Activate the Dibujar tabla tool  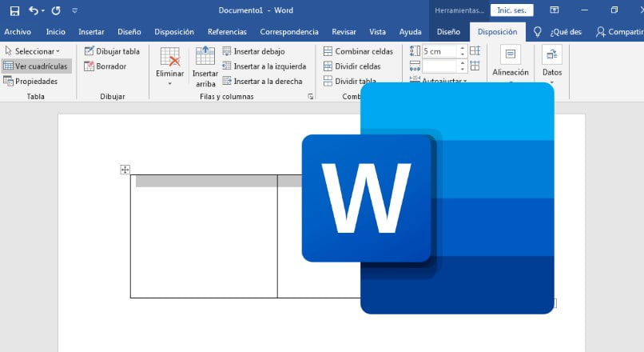click(x=112, y=51)
